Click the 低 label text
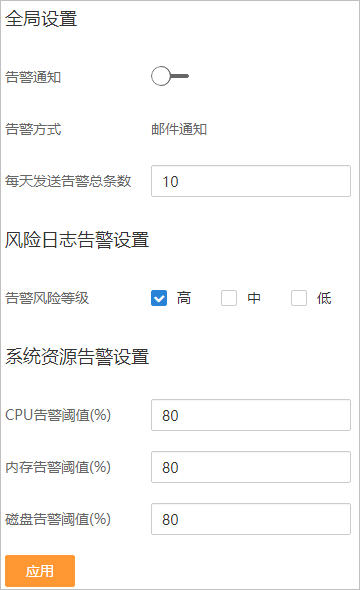 tap(324, 298)
